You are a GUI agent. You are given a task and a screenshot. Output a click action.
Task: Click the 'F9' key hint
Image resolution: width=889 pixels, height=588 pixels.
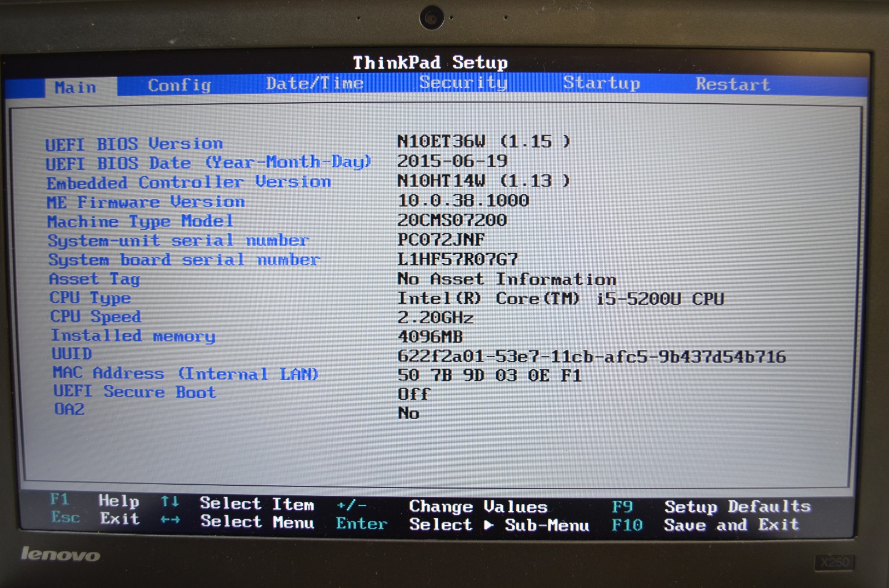click(x=622, y=506)
